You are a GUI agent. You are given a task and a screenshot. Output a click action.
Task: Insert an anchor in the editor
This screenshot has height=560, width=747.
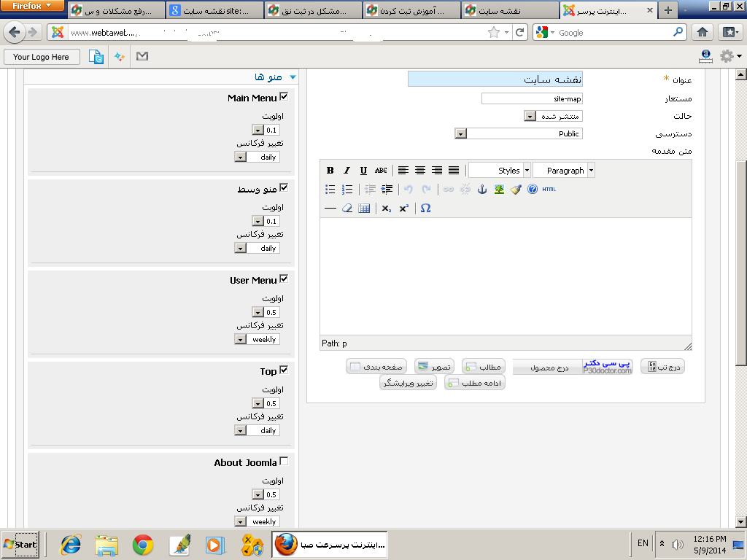(481, 190)
